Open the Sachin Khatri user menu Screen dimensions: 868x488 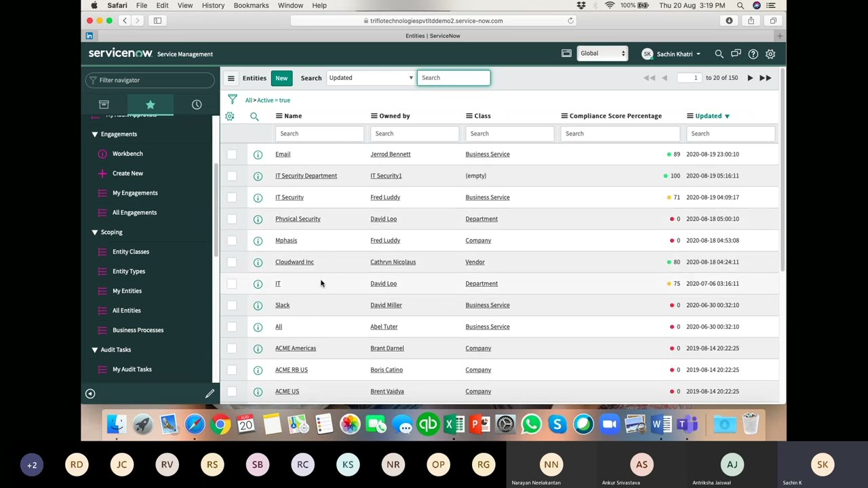(x=671, y=54)
